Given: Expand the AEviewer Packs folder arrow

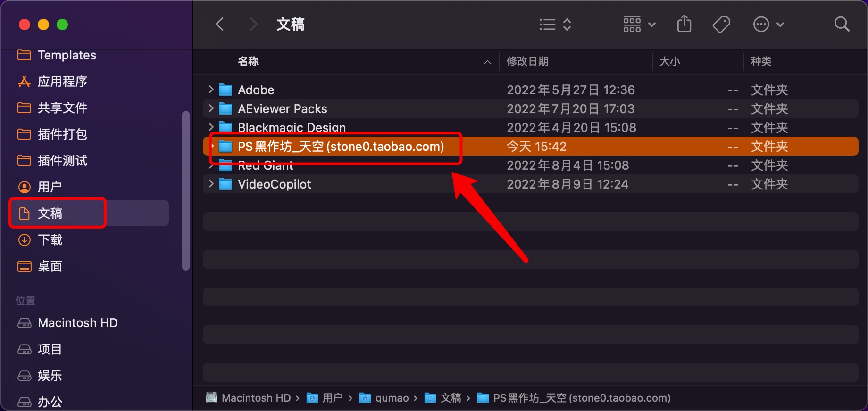Looking at the screenshot, I should click(211, 108).
